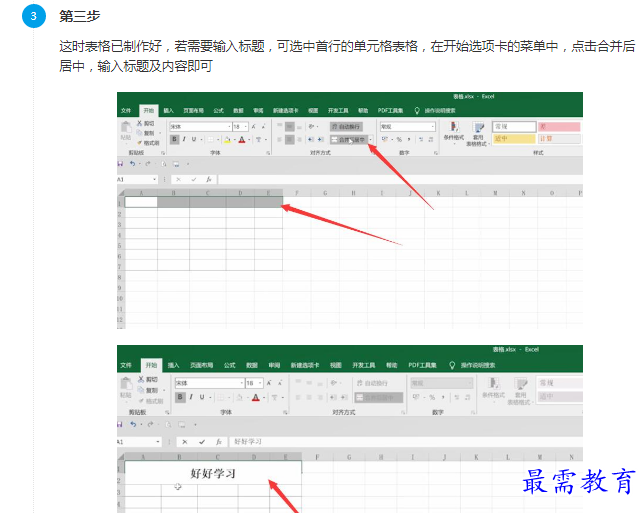The height and width of the screenshot is (513, 644).
Task: Click Italic icon in first Excel screenshot
Action: (184, 139)
